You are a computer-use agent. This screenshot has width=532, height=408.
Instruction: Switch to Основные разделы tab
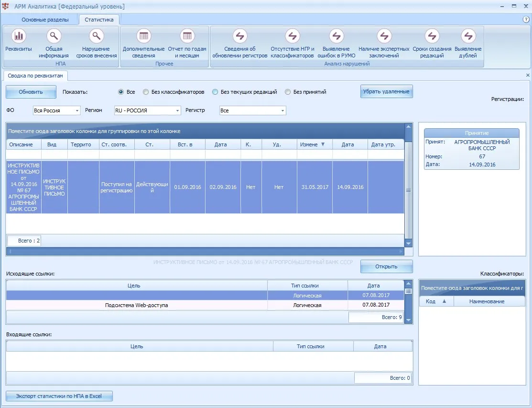[45, 20]
